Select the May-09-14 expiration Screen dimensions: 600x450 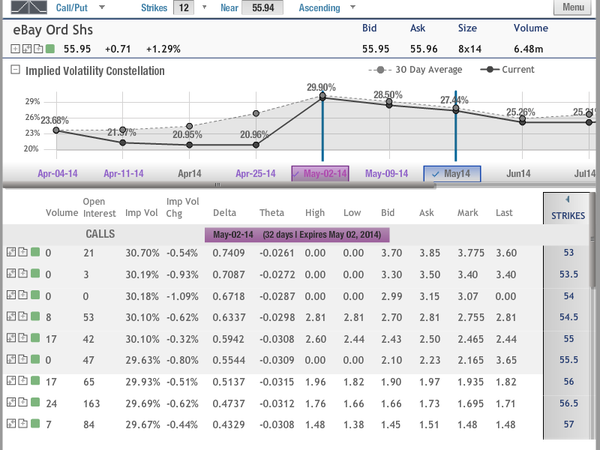pos(386,174)
